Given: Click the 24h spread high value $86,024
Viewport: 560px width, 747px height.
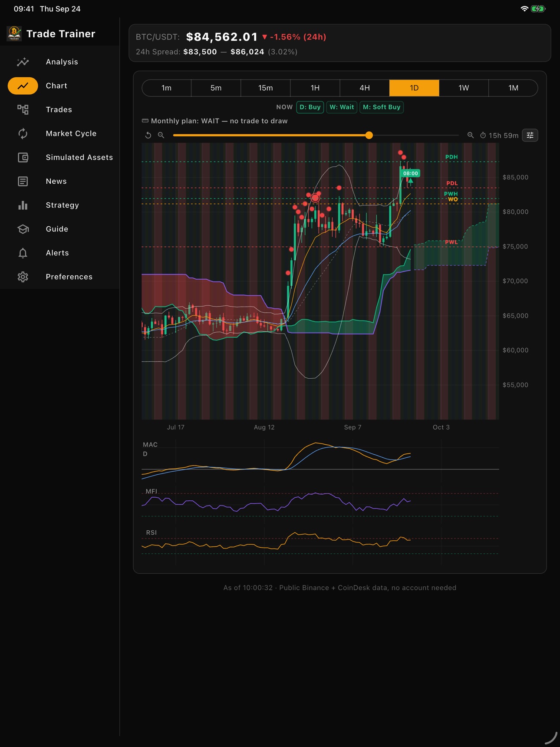Looking at the screenshot, I should click(247, 52).
